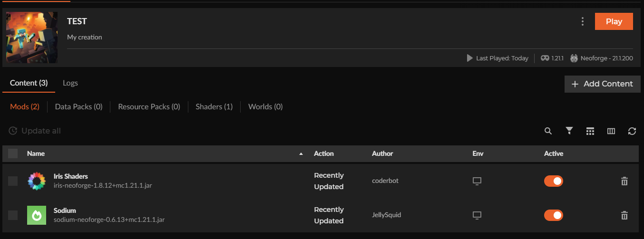Switch to grid view icon

[x=590, y=131]
